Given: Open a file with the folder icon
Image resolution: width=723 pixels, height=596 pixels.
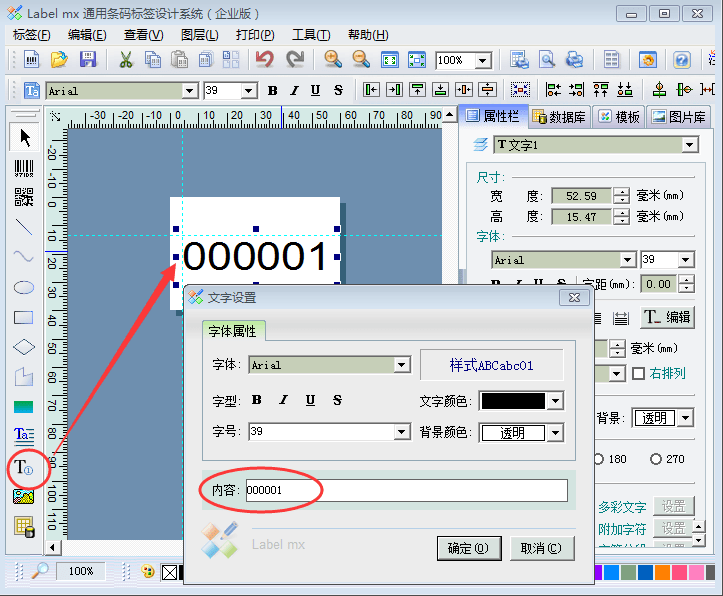Looking at the screenshot, I should [59, 59].
